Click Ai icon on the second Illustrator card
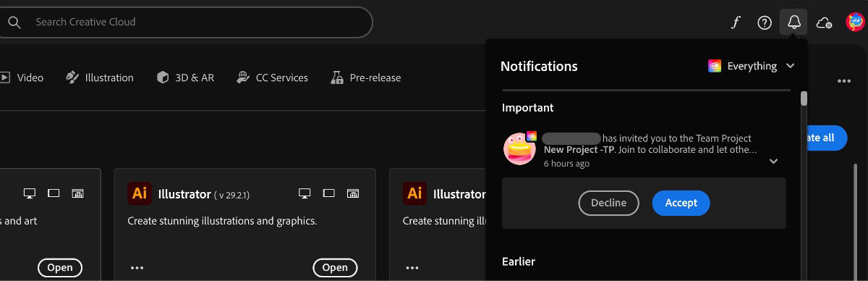868x281 pixels. pos(414,193)
